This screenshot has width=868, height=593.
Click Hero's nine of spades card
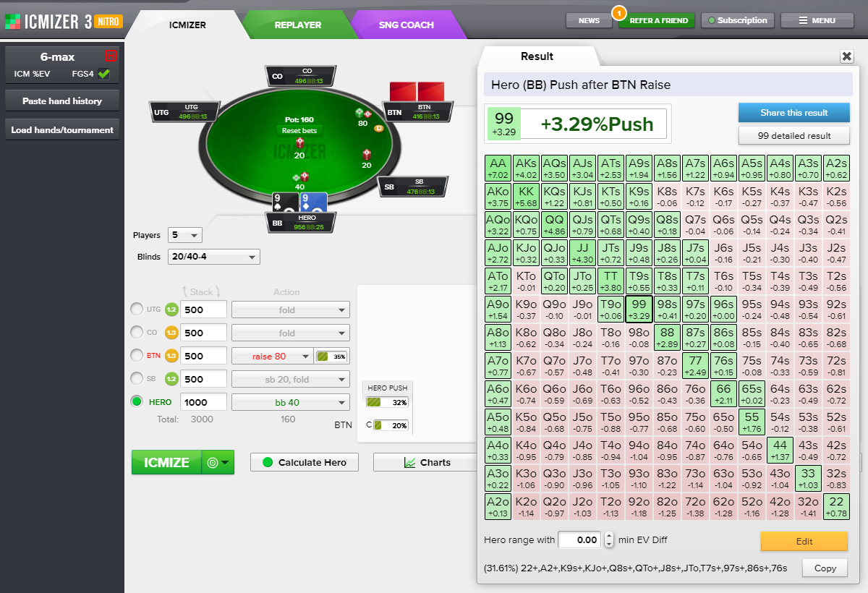tap(285, 202)
